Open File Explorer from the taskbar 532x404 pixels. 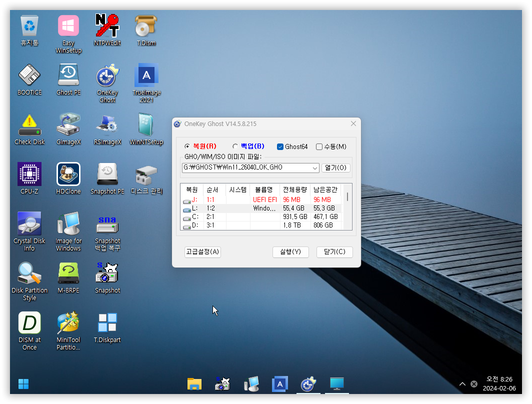pyautogui.click(x=194, y=384)
